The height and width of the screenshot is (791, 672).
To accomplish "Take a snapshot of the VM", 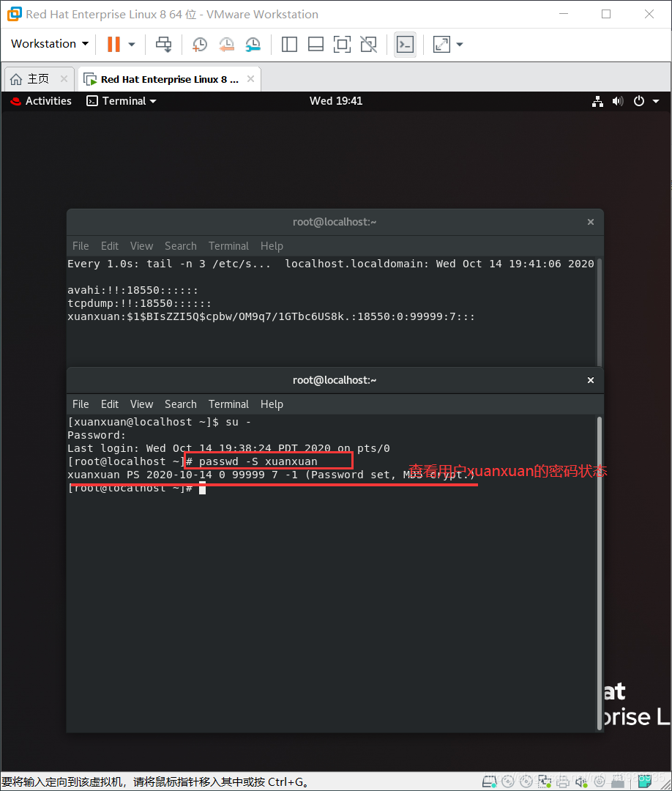I will point(200,45).
